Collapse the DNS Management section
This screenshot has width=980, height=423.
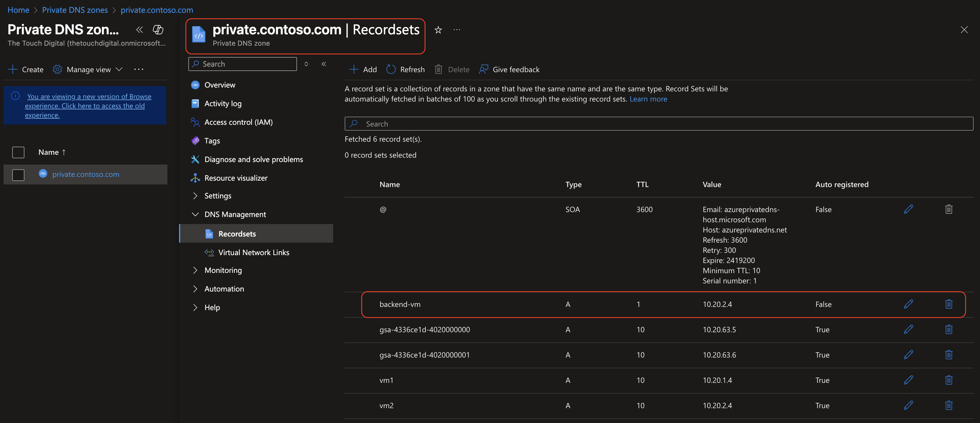click(195, 214)
